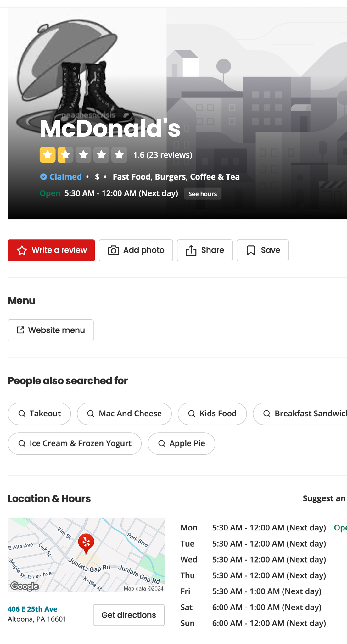Screen dimensions: 347x644
Task: Click the external link icon in Website menu
Action: pos(20,330)
